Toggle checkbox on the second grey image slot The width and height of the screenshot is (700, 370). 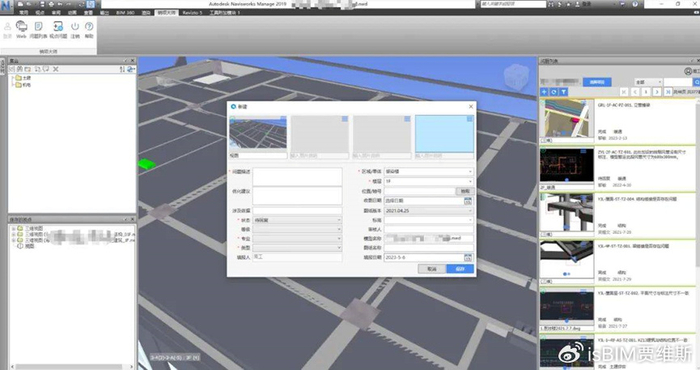(x=345, y=118)
